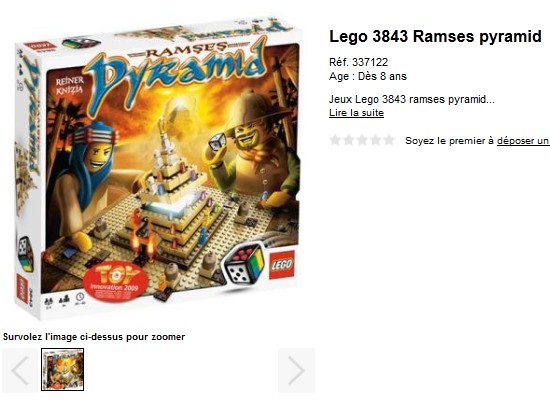Click the Réf. 337122 reference text
Image resolution: width=550 pixels, height=401 pixels.
pos(358,62)
